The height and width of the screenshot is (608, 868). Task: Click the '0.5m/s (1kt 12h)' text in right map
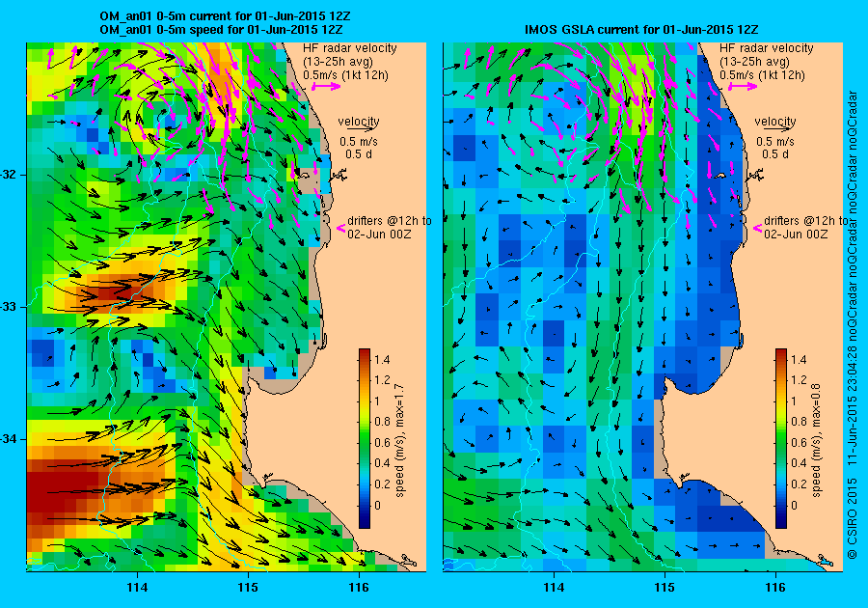click(762, 75)
